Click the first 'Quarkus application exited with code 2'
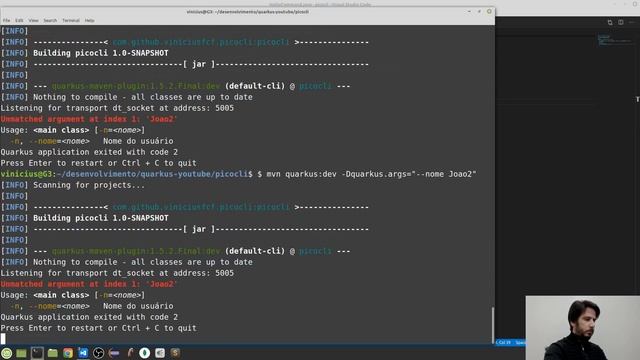Screen dimensions: 640x360 click(x=89, y=152)
